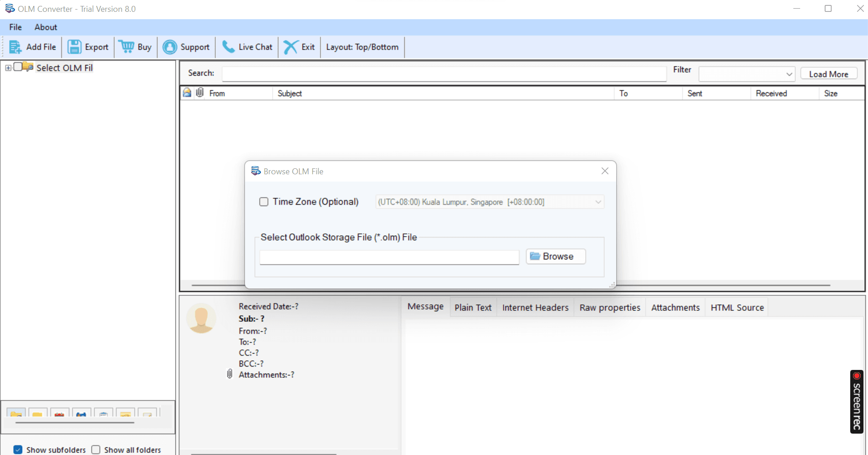Click the screenrec recording widget
Image resolution: width=868 pixels, height=455 pixels.
click(x=857, y=402)
